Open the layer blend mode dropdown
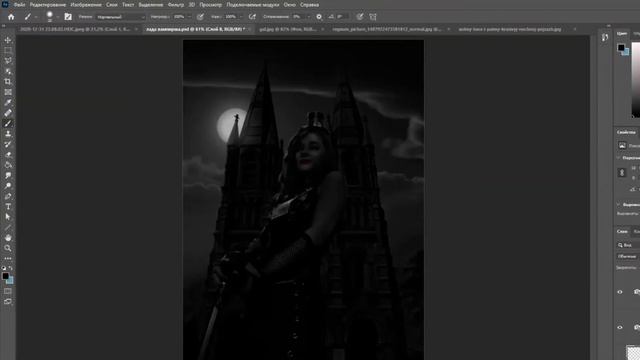 (627, 256)
